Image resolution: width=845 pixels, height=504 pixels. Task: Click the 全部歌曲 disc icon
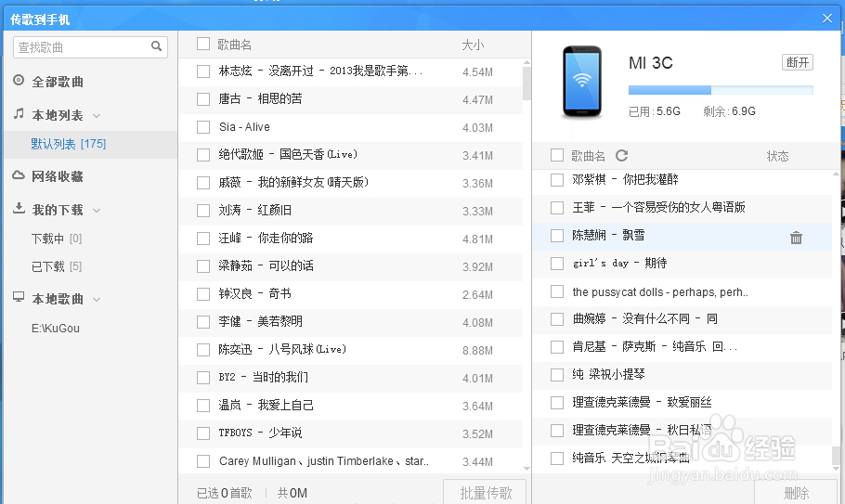coord(19,80)
